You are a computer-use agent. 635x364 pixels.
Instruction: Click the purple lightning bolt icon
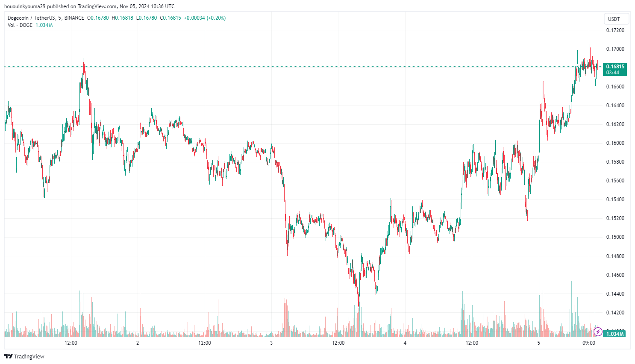point(598,332)
